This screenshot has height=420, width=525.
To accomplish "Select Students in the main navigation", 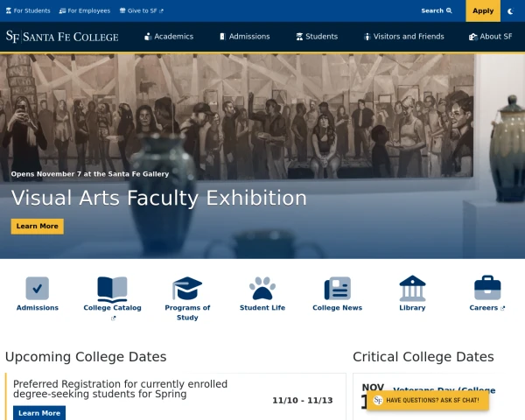I will (317, 37).
